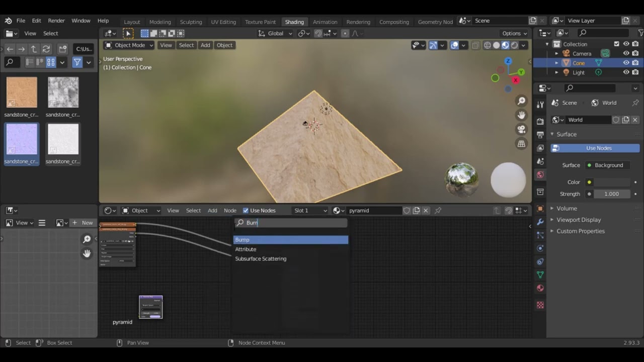Viewport: 644px width, 362px height.
Task: Select thumbnail display mode in file browser
Action: pos(51,62)
